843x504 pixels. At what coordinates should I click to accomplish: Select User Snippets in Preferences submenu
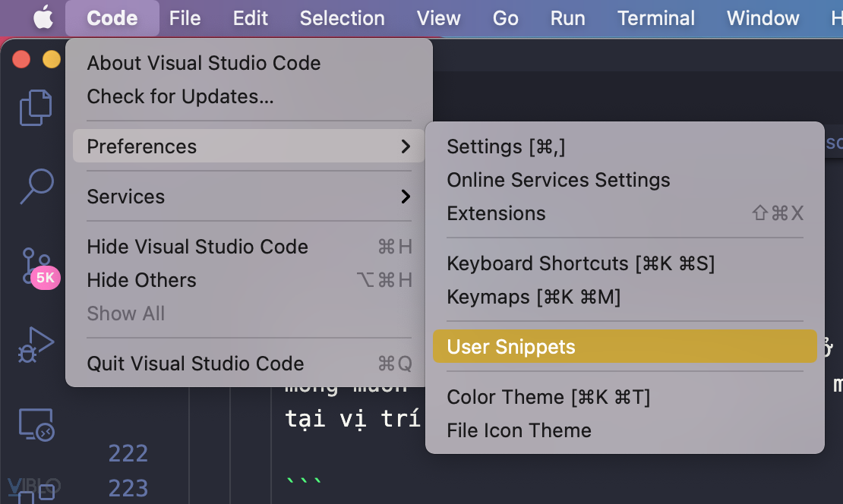tap(511, 347)
